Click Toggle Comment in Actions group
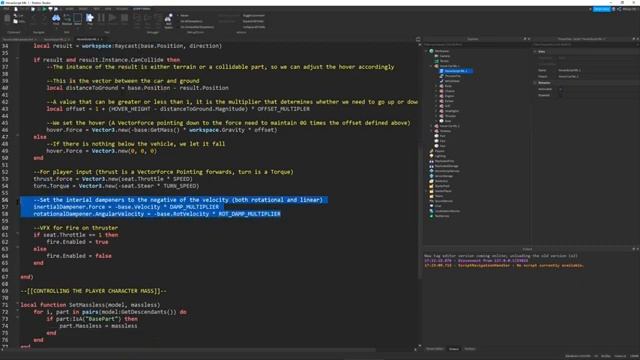This screenshot has width=640, height=360. point(253,16)
